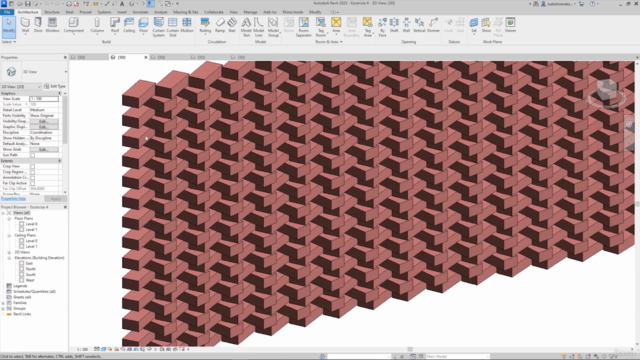This screenshot has width=640, height=360.
Task: Select the Curtain System tool
Action: click(158, 27)
